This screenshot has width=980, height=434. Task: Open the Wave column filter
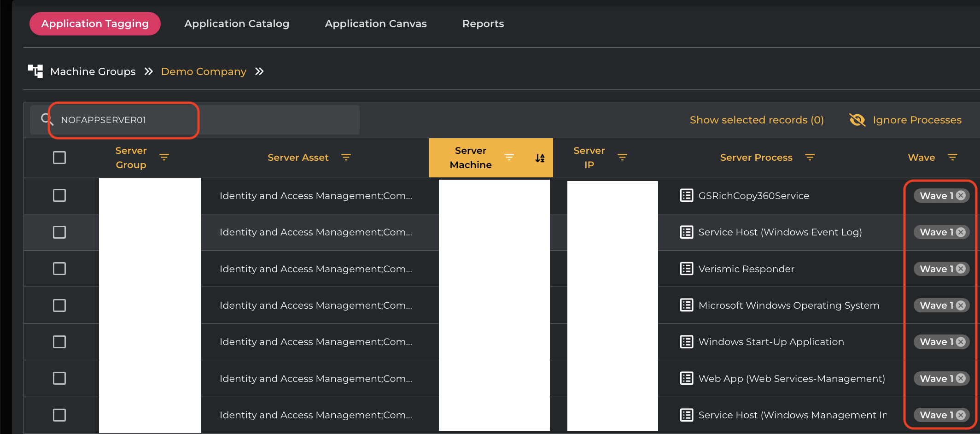click(952, 158)
